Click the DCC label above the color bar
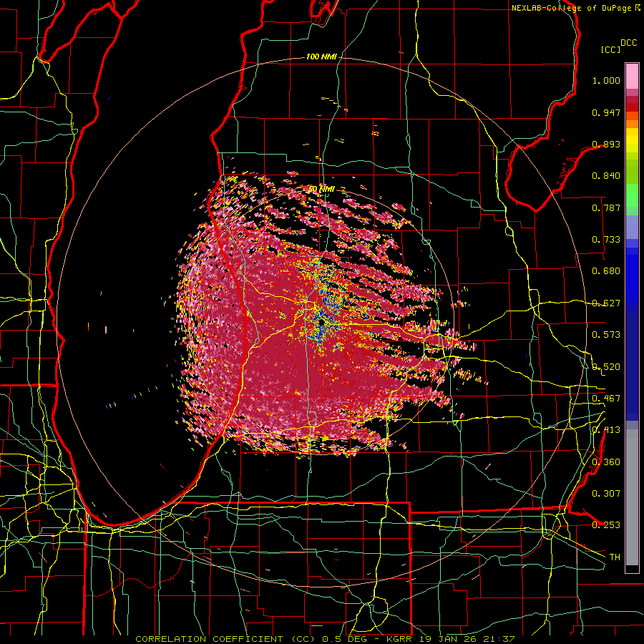Viewport: 644px width, 644px height. point(629,43)
